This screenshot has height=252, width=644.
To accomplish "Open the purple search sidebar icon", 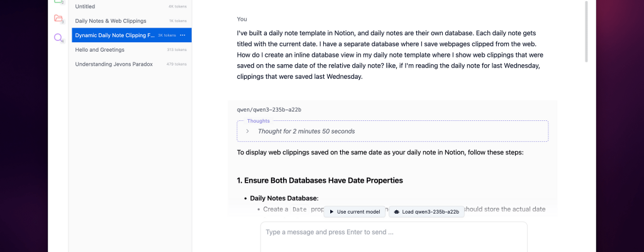I will pyautogui.click(x=58, y=38).
